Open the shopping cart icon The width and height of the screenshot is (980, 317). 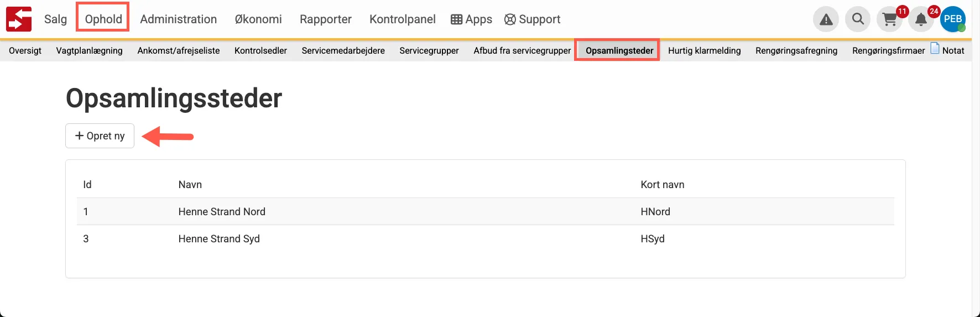click(x=890, y=19)
